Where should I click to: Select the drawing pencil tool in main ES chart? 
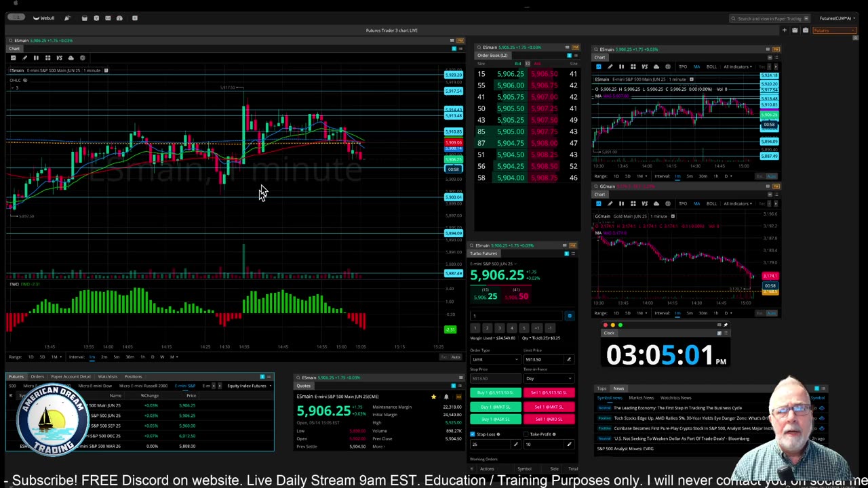pos(24,58)
